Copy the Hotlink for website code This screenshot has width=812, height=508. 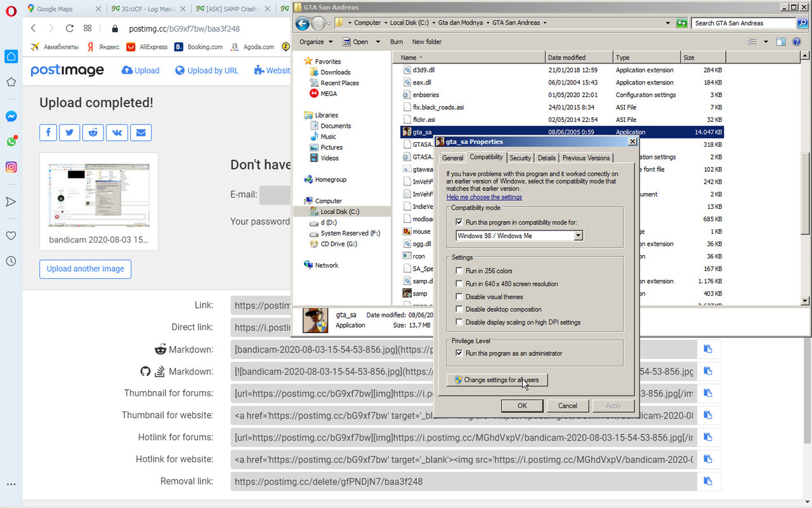click(709, 459)
